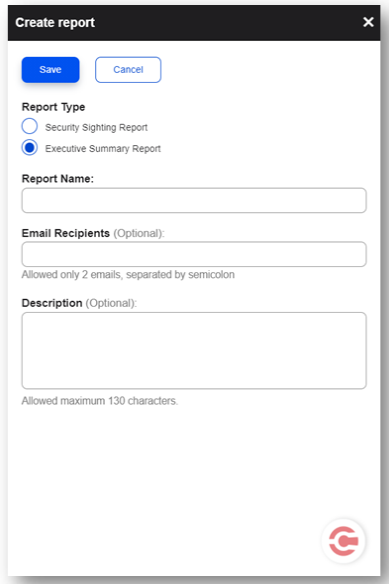389x584 pixels.
Task: Click the Description label
Action: tap(52, 303)
